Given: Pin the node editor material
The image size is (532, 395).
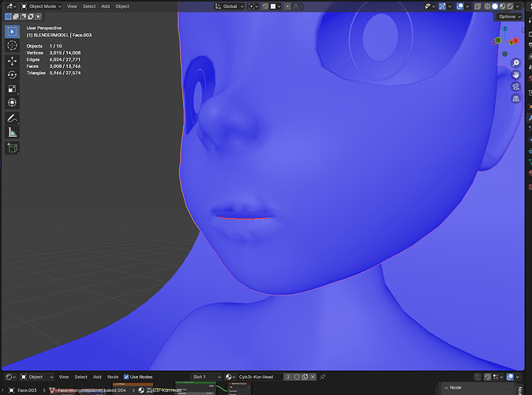Looking at the screenshot, I should click(x=323, y=377).
